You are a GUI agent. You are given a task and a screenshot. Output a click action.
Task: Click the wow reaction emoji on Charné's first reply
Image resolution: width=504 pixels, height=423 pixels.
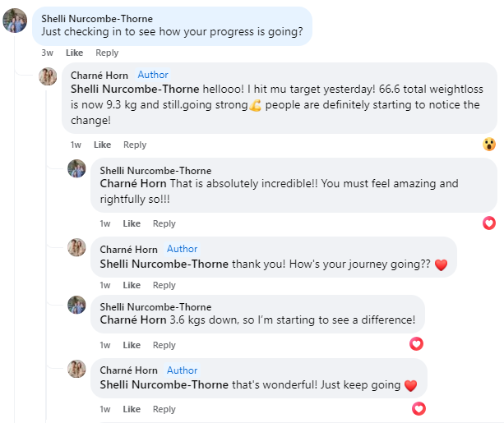489,145
